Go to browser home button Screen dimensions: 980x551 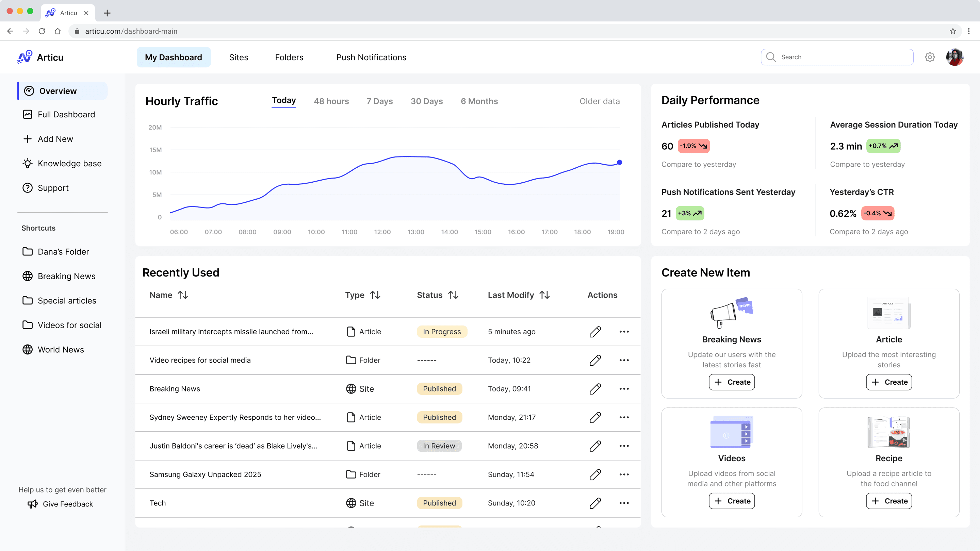[x=58, y=31]
